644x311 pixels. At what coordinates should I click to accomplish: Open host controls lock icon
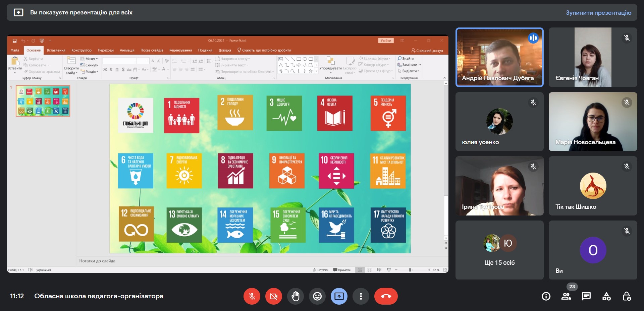point(627,296)
